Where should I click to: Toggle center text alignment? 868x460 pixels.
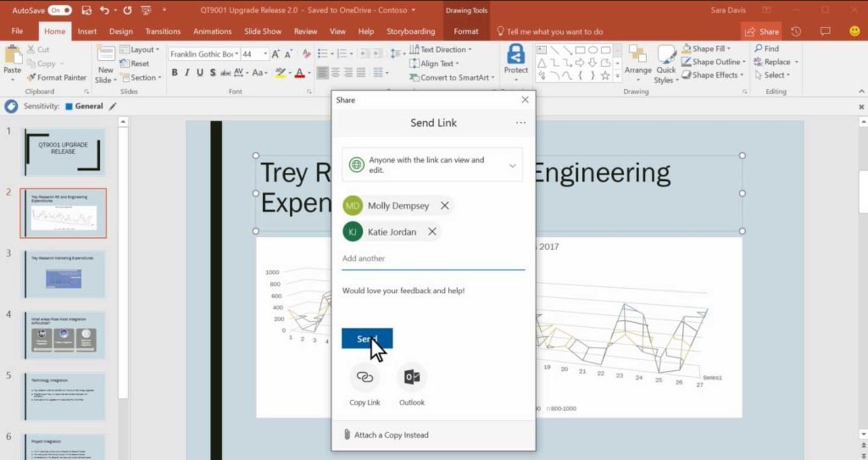point(336,73)
